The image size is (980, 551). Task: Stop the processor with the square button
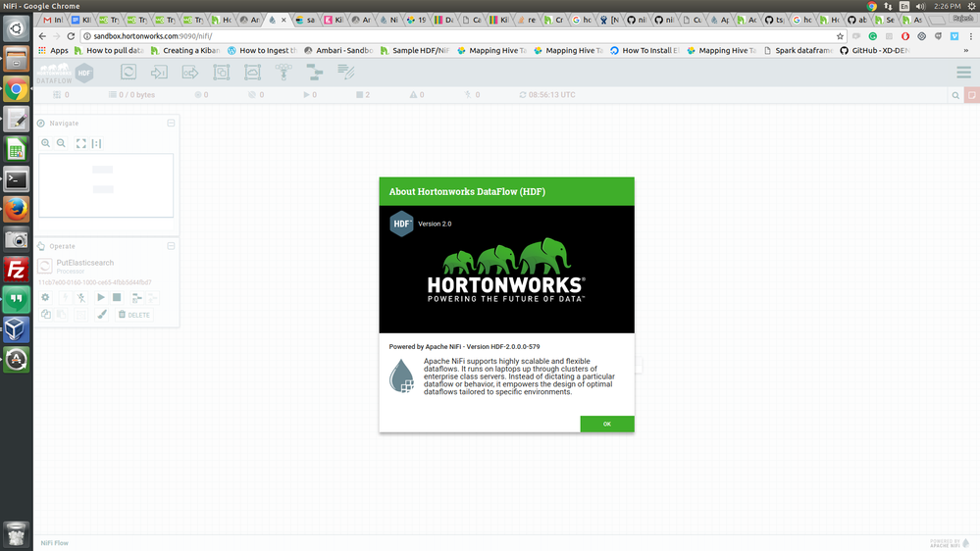[x=117, y=297]
